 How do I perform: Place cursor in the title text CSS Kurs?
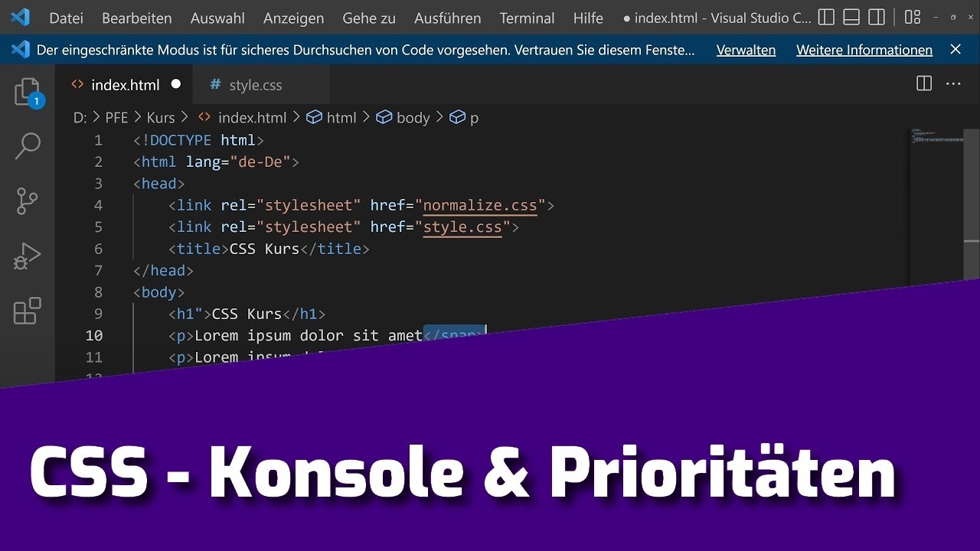point(264,249)
